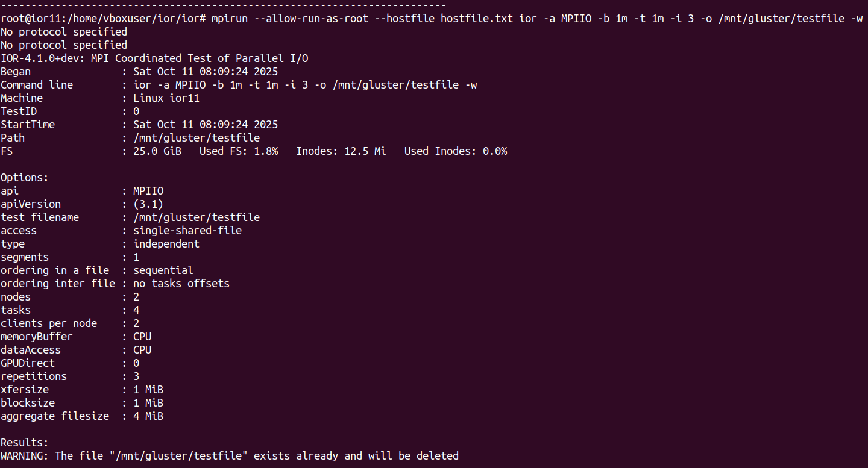
Task: Click the WARNING message about testfile deletion
Action: coord(230,456)
